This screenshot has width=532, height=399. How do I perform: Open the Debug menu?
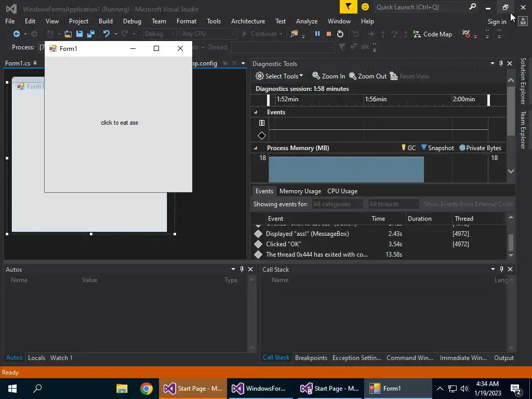pos(132,21)
